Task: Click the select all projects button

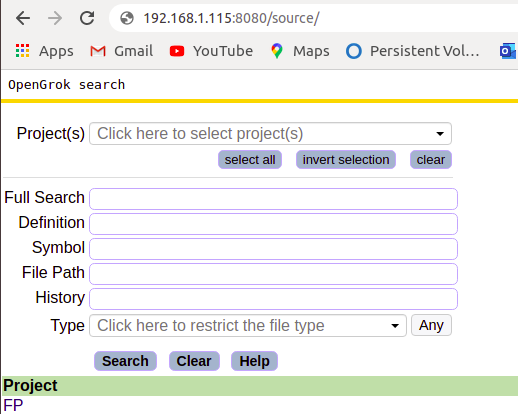Action: tap(250, 160)
